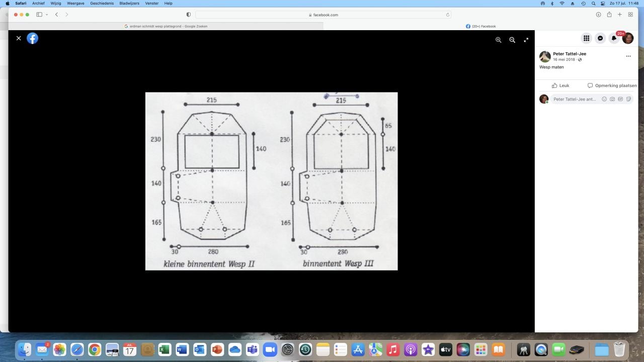Zoom out of the Facebook photo
This screenshot has height=362, width=644.
(512, 40)
